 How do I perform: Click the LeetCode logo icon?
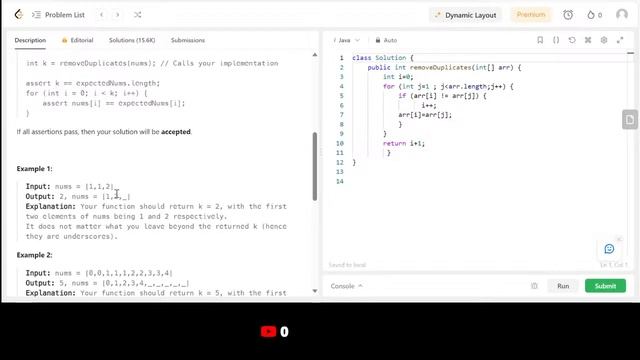(18, 15)
